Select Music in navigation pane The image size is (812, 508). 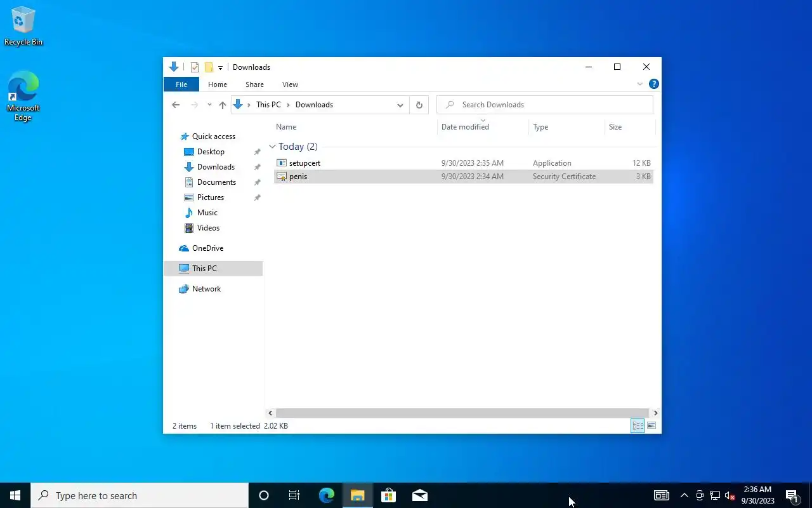coord(207,213)
